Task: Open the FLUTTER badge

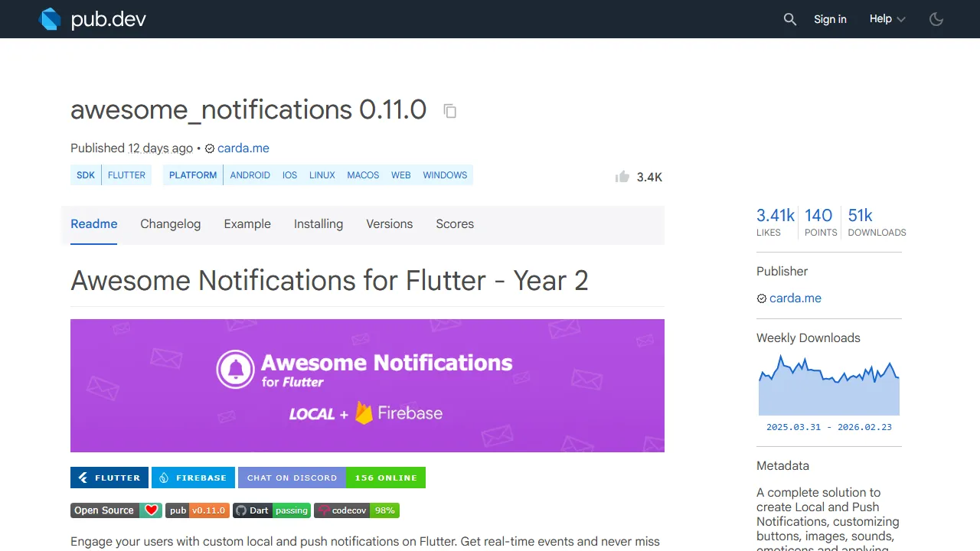Action: tap(109, 478)
